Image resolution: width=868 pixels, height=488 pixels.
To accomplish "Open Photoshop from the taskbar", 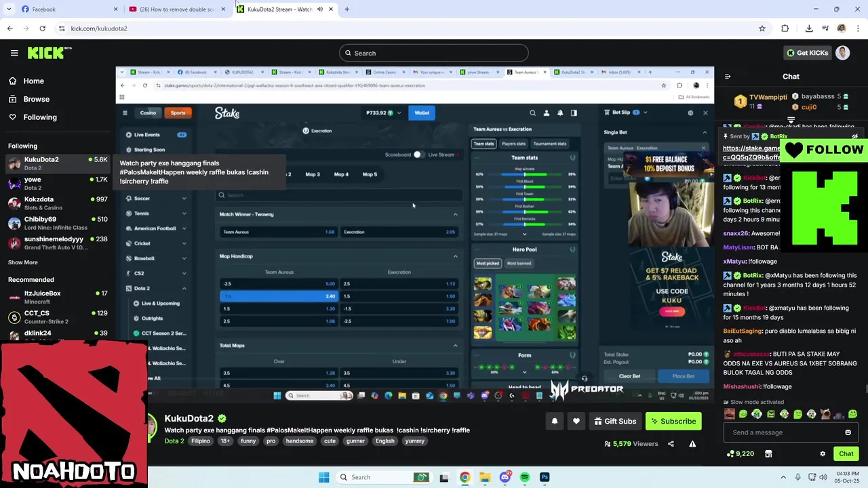I will (x=545, y=477).
